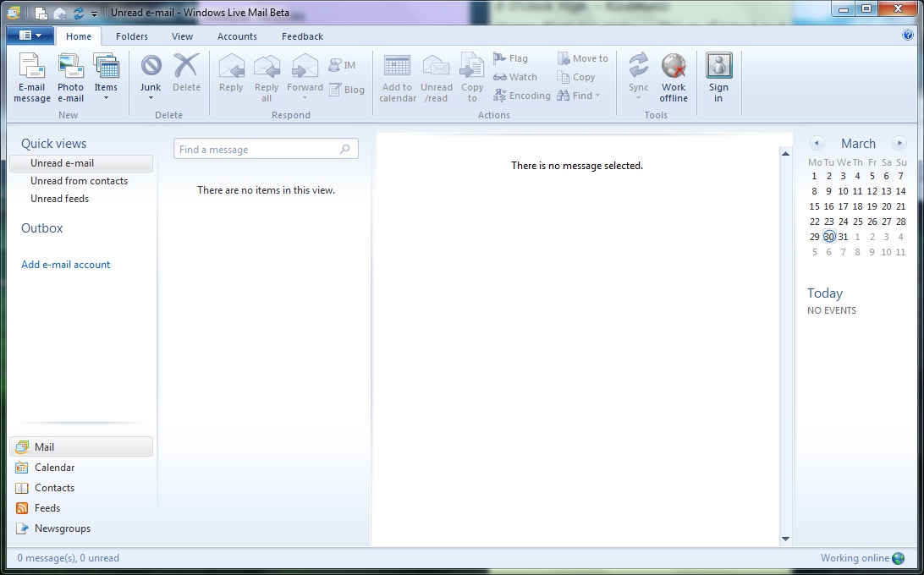
Task: Click the Copy to button
Action: point(472,78)
